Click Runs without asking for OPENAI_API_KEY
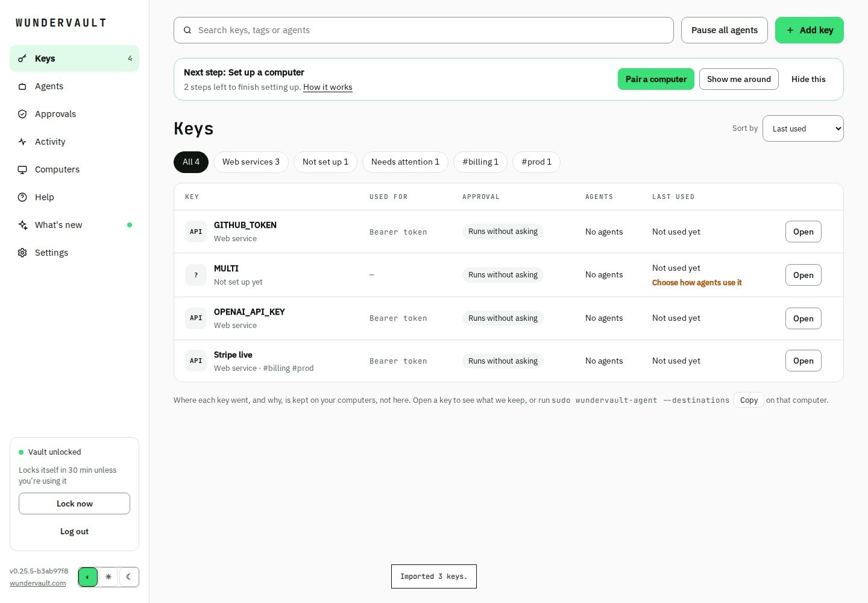Viewport: 868px width, 603px height. 503,318
